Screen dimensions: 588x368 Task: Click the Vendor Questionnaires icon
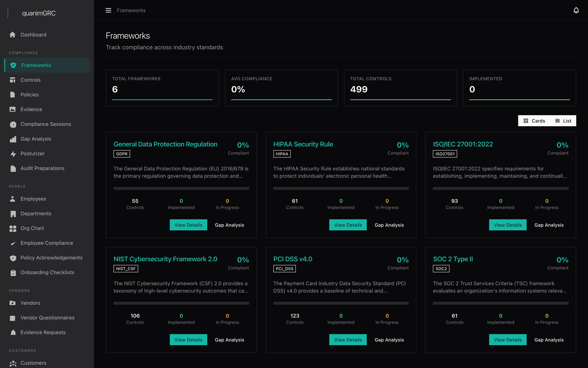click(x=13, y=318)
